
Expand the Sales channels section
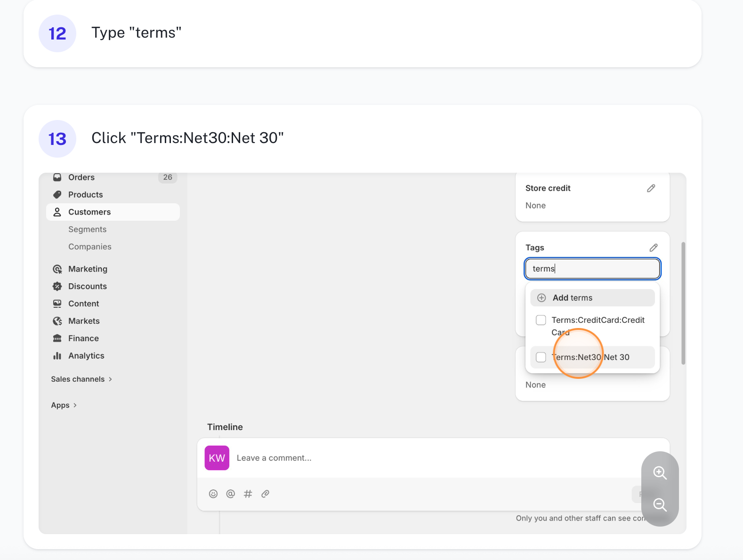tap(81, 379)
